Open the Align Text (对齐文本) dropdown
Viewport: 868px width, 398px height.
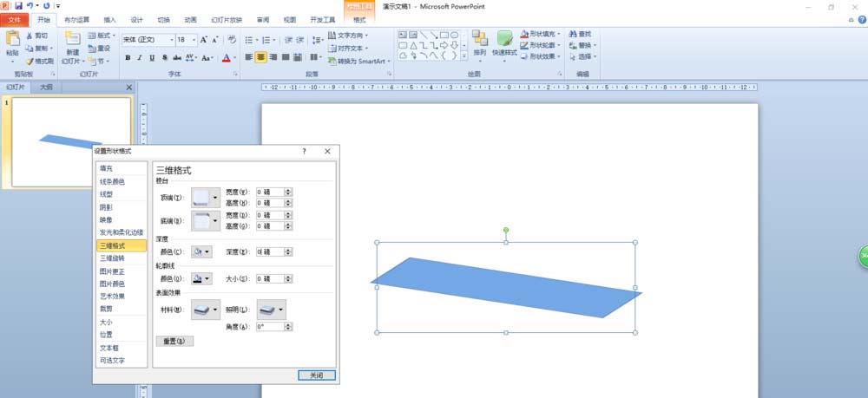click(348, 48)
